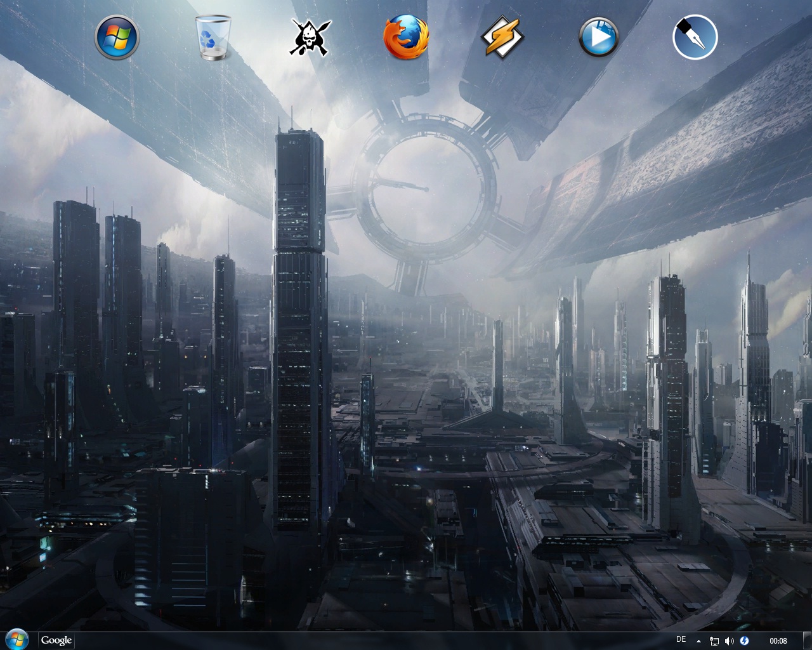Launch the skull and crossed swords icon
This screenshot has width=812, height=650.
310,37
